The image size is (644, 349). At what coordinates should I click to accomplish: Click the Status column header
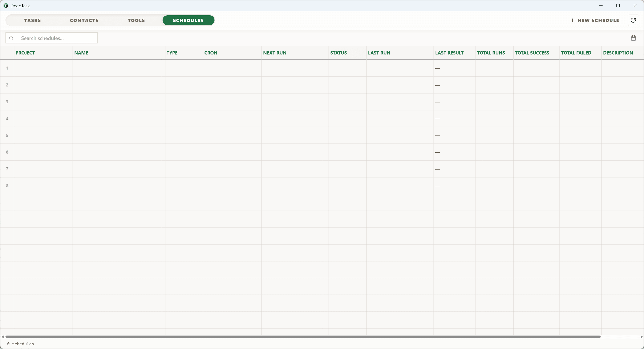(338, 53)
